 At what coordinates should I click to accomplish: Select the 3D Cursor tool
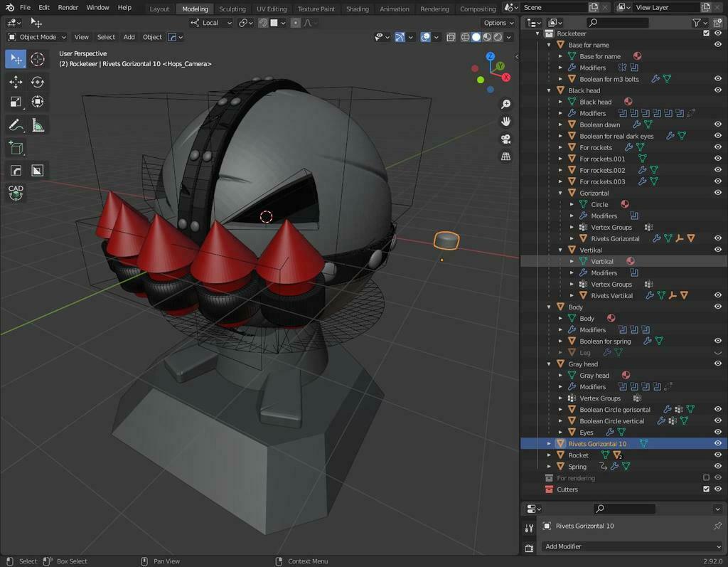click(x=38, y=59)
